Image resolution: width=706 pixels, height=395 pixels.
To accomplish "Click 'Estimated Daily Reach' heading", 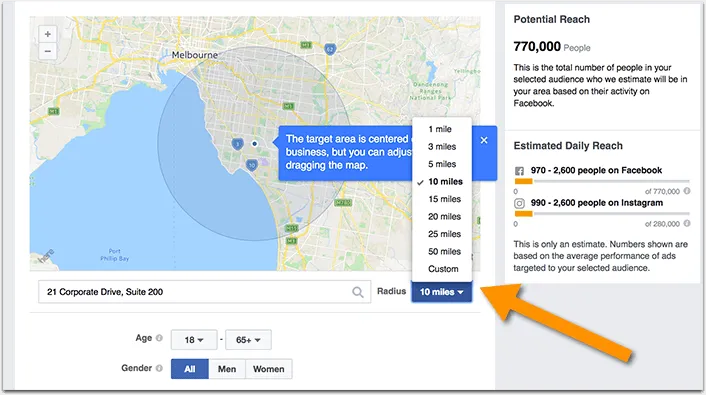I will click(568, 146).
